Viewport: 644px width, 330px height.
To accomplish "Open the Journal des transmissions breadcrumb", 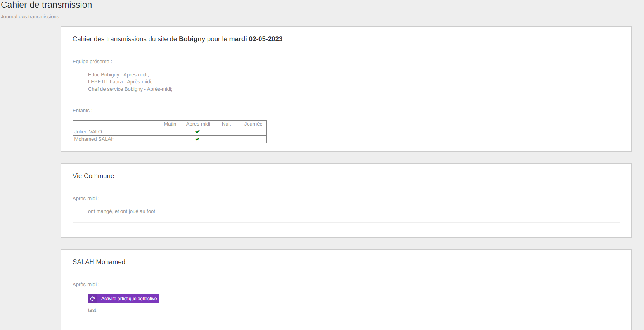I will [x=30, y=17].
